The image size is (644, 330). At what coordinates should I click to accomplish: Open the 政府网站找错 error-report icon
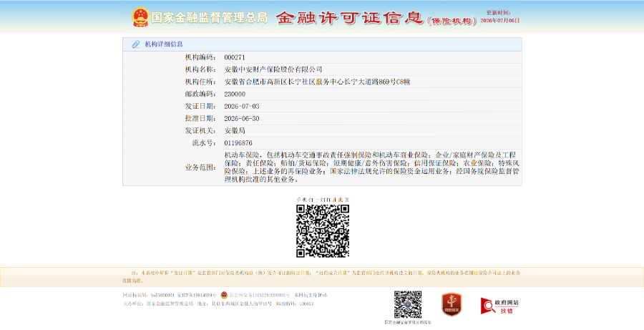500,306
